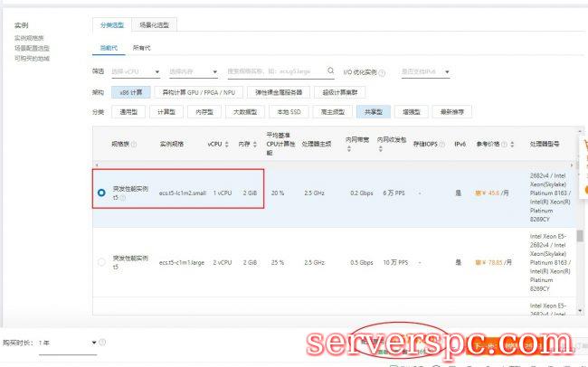This screenshot has width=588, height=367.
Task: Select the 共享型 category button
Action: point(372,112)
